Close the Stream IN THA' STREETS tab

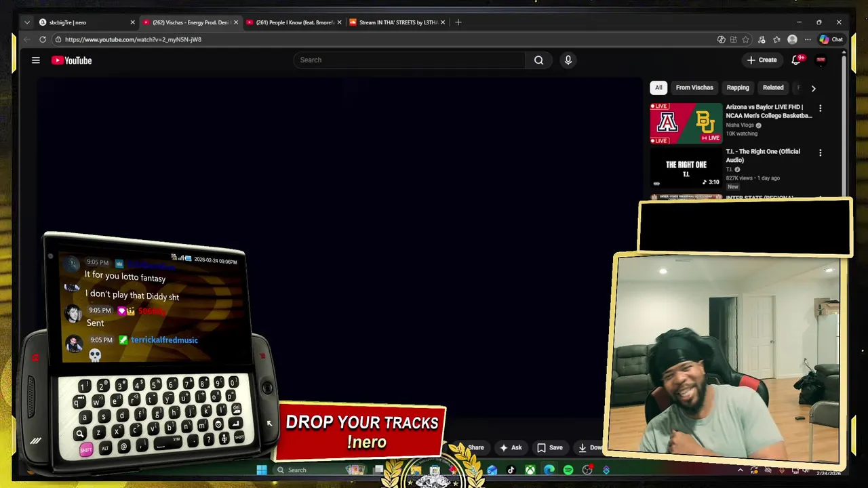coord(443,22)
